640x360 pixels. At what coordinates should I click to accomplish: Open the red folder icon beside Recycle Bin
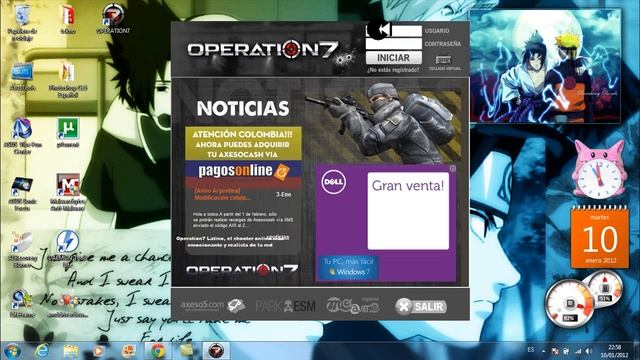click(x=67, y=16)
